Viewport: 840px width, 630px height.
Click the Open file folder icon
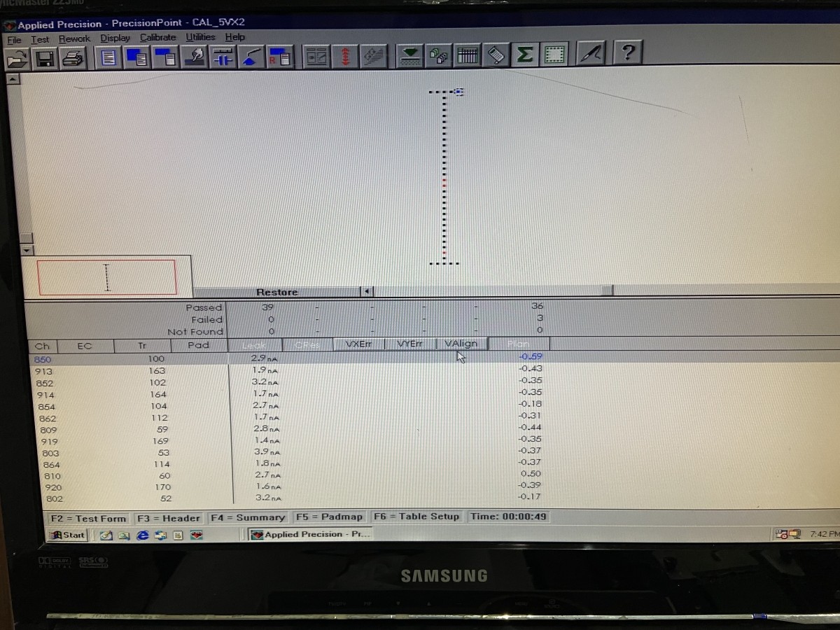pos(17,59)
